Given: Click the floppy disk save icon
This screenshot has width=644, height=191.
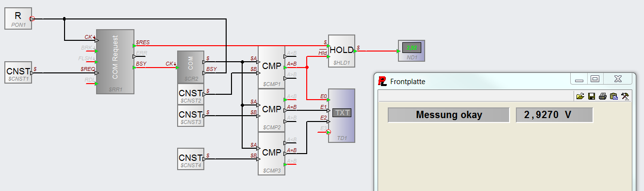Looking at the screenshot, I should pos(591,96).
